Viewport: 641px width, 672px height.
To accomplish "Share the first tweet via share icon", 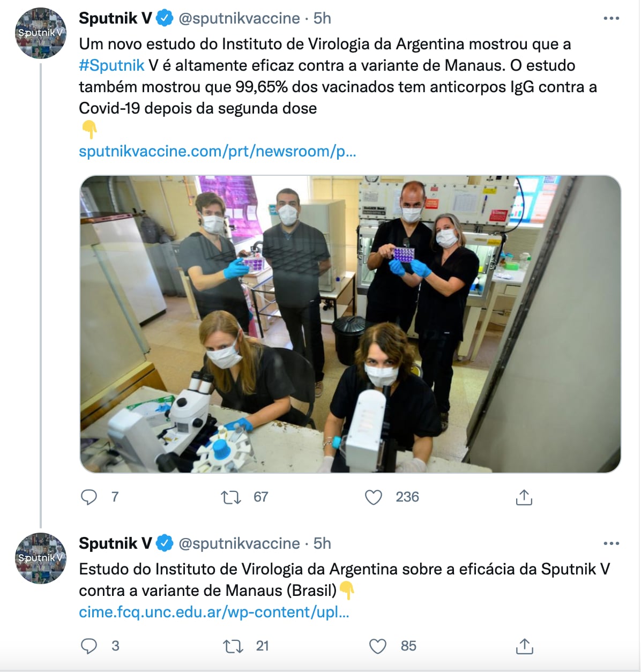I will pyautogui.click(x=524, y=497).
